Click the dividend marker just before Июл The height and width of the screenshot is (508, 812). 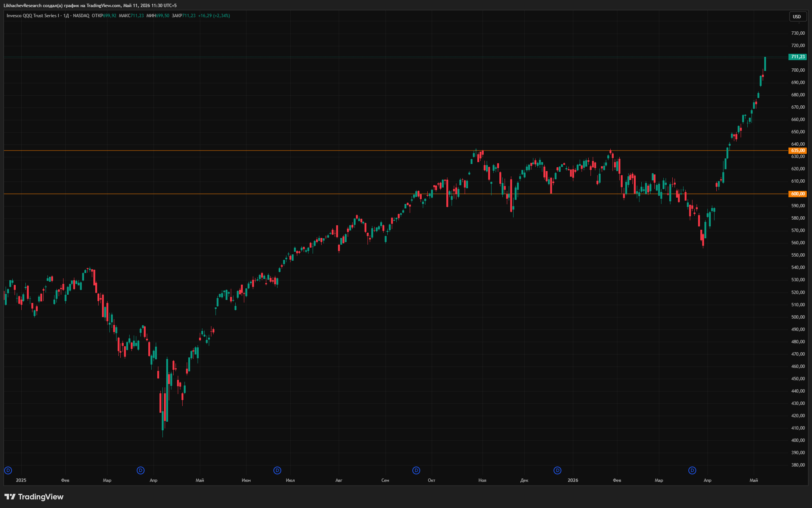pos(277,470)
